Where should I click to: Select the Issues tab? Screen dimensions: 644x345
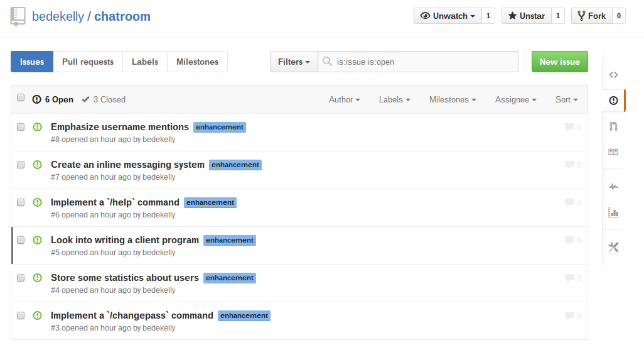pos(32,62)
